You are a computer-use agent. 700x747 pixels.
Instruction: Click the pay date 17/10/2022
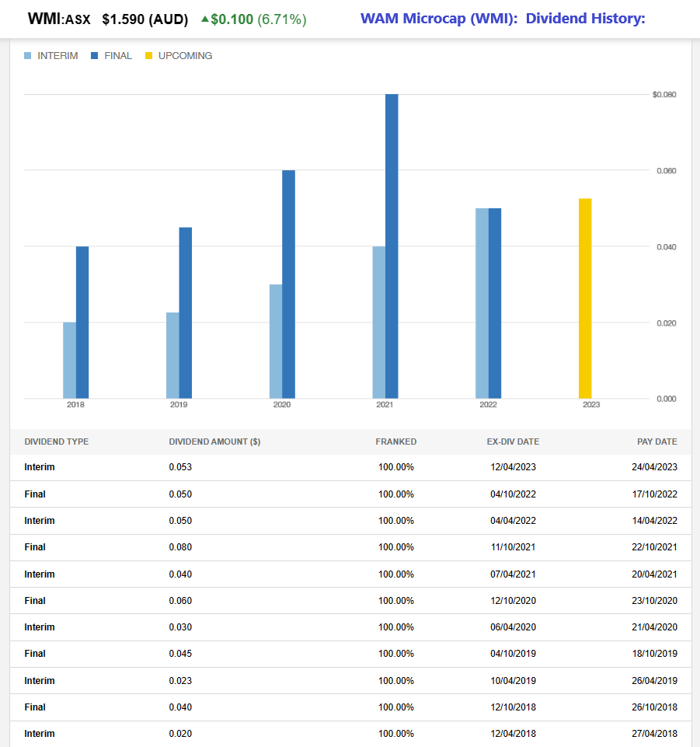point(655,494)
